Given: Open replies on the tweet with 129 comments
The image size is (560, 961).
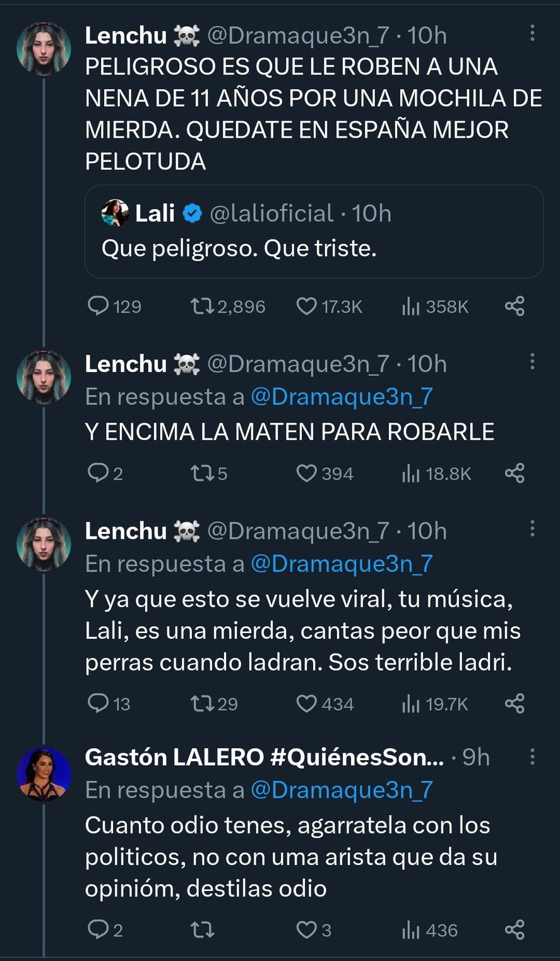Looking at the screenshot, I should [98, 306].
